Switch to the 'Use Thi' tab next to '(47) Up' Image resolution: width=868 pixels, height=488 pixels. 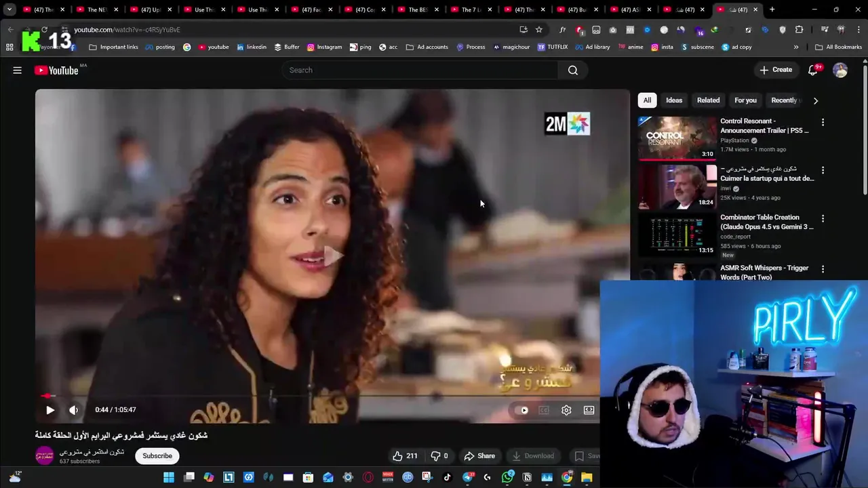(204, 9)
